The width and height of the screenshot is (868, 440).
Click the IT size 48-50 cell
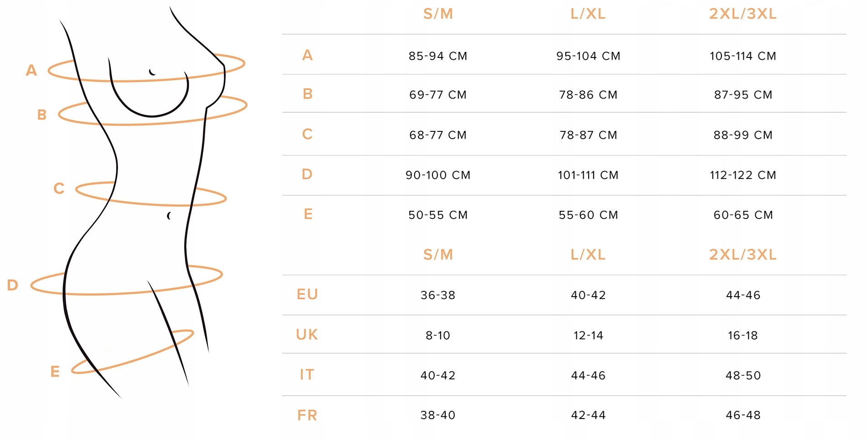tap(743, 376)
